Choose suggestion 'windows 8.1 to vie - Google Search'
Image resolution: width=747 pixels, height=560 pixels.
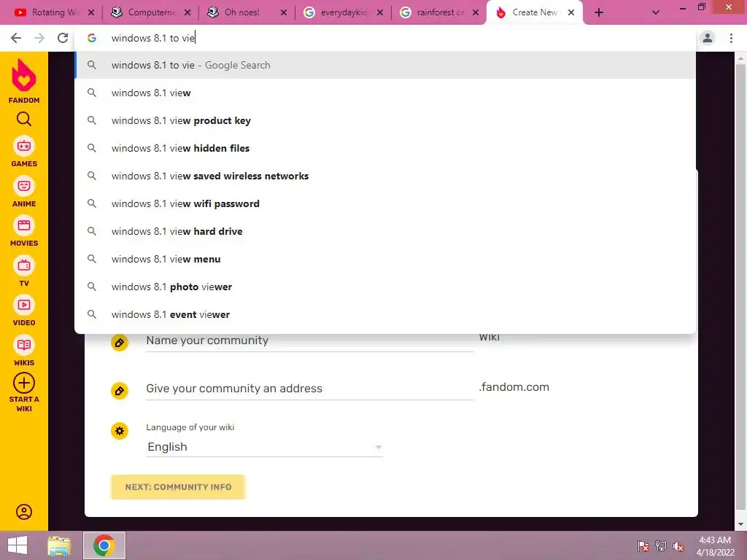[x=385, y=65]
